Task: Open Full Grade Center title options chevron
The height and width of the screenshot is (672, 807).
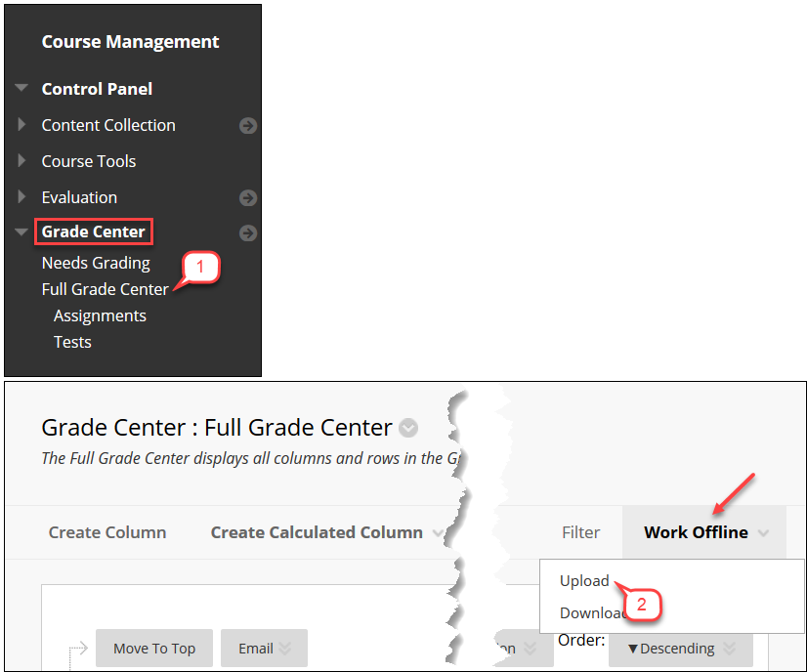Action: 408,428
